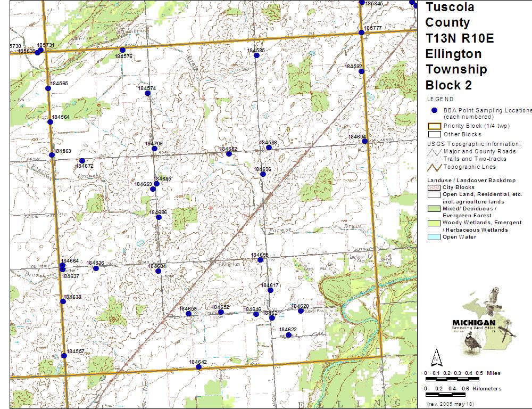Click the Topographic Lines legend symbol
The width and height of the screenshot is (532, 409).
pyautogui.click(x=435, y=167)
